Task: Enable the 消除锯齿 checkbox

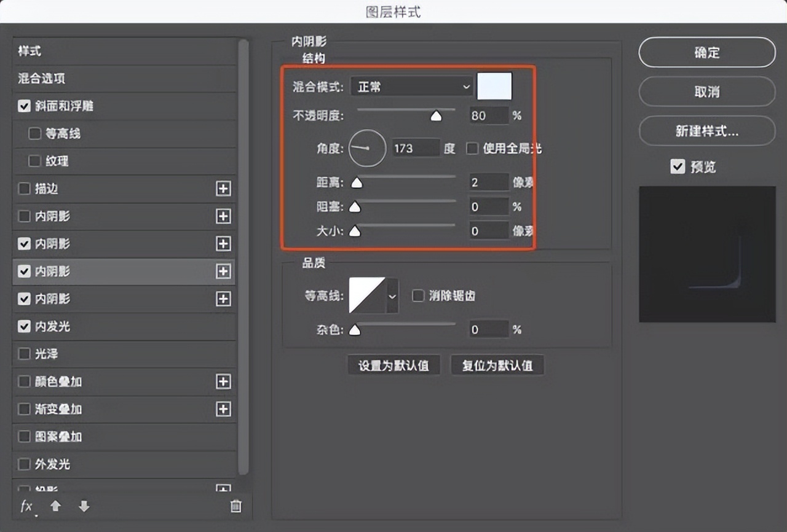Action: (x=418, y=295)
